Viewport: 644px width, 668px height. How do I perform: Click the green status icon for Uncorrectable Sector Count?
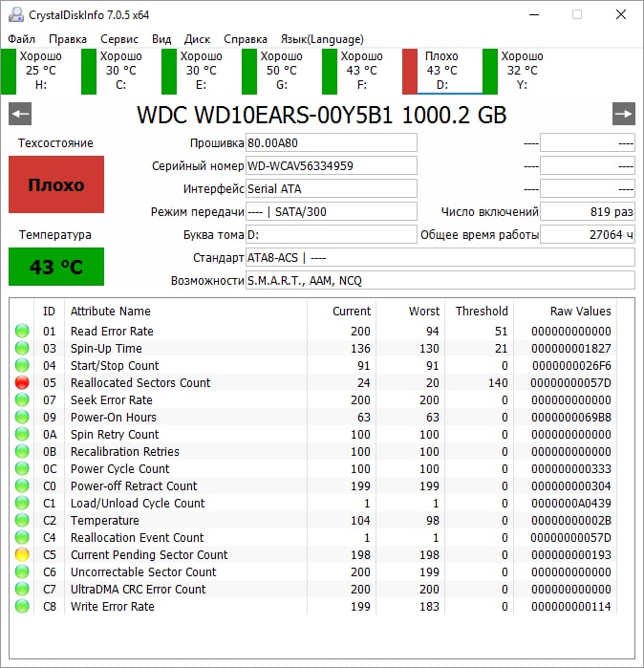pyautogui.click(x=22, y=571)
